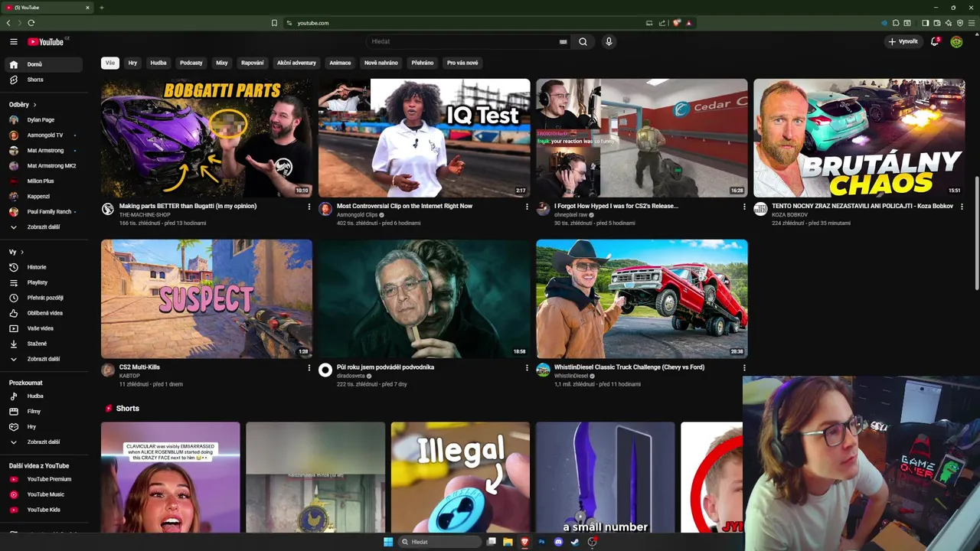Open notifications bell
980x551 pixels.
pyautogui.click(x=935, y=41)
